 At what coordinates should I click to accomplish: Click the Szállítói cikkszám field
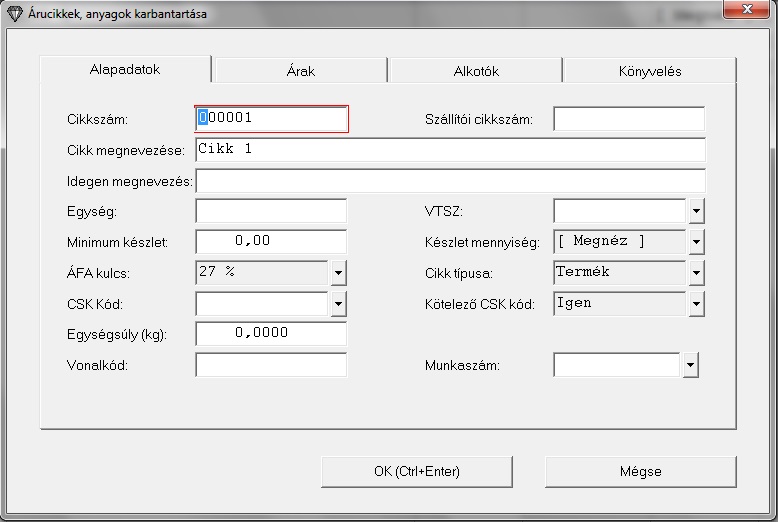(629, 119)
